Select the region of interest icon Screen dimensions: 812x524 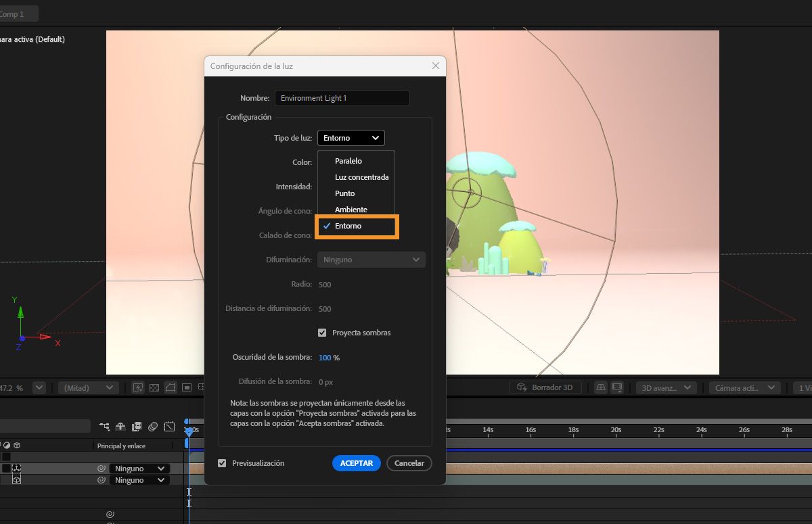[187, 387]
